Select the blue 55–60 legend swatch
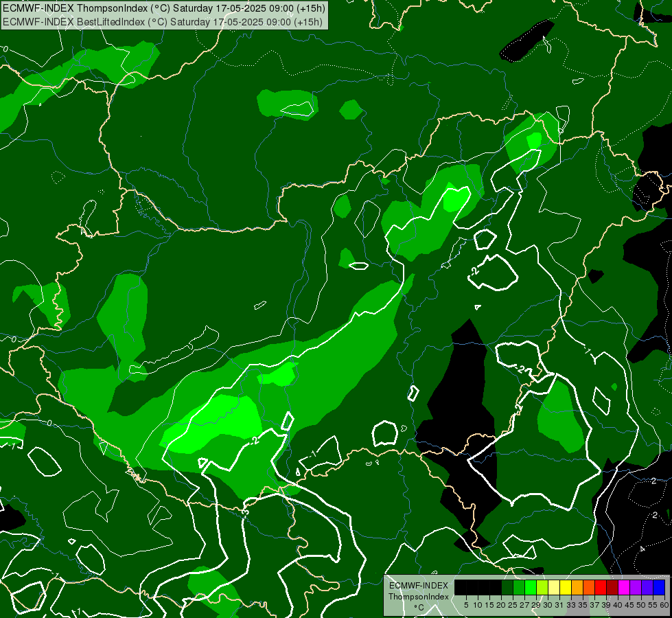672x618 pixels. pos(658,587)
